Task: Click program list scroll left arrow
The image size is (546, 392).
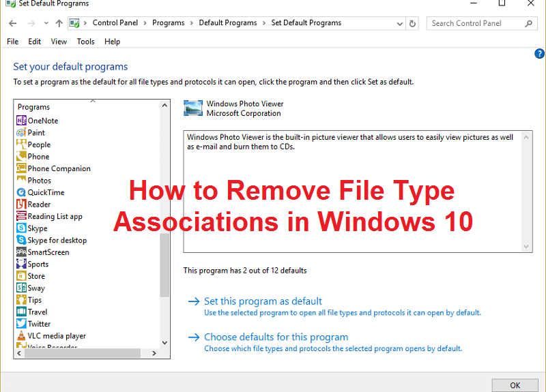Action: pyautogui.click(x=19, y=353)
